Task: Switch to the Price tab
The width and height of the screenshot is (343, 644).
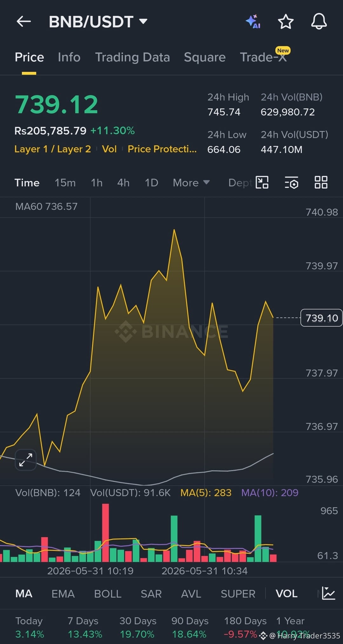Action: 29,57
